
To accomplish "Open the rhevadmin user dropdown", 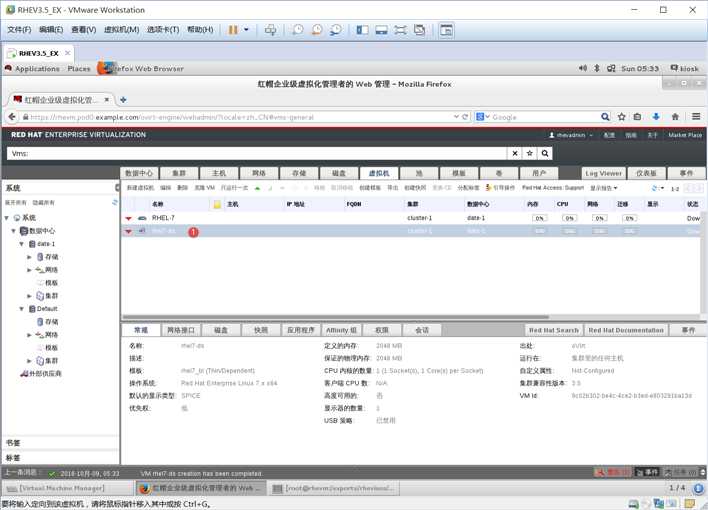I will click(x=571, y=135).
